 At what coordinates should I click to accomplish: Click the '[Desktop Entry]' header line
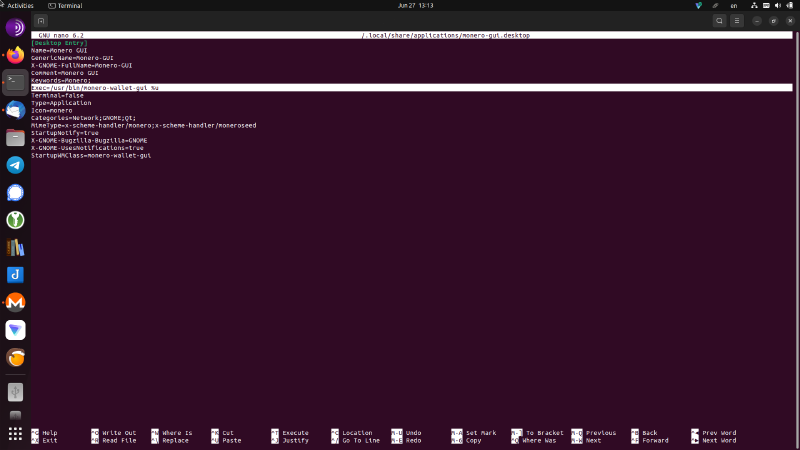click(59, 43)
